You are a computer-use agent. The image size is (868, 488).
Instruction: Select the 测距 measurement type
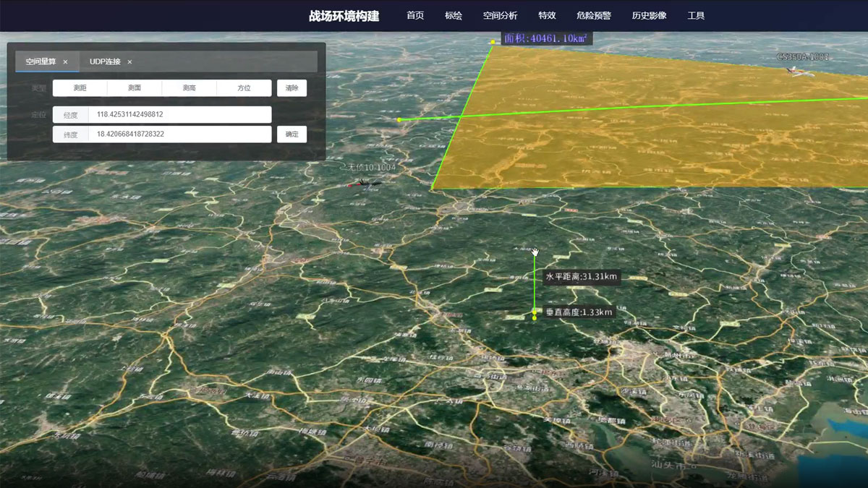pos(80,88)
